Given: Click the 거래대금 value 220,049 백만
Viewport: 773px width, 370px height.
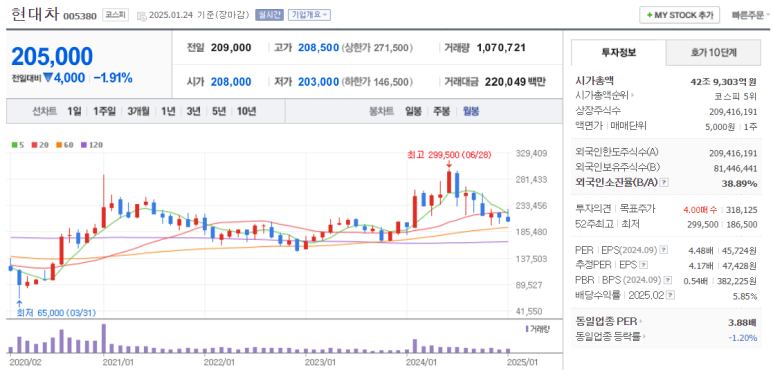Looking at the screenshot, I should coord(515,82).
